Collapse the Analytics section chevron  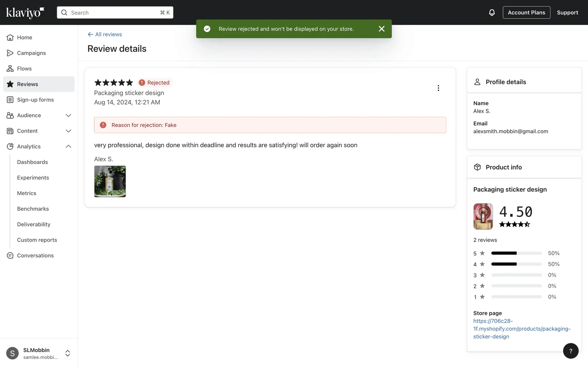[x=68, y=147]
